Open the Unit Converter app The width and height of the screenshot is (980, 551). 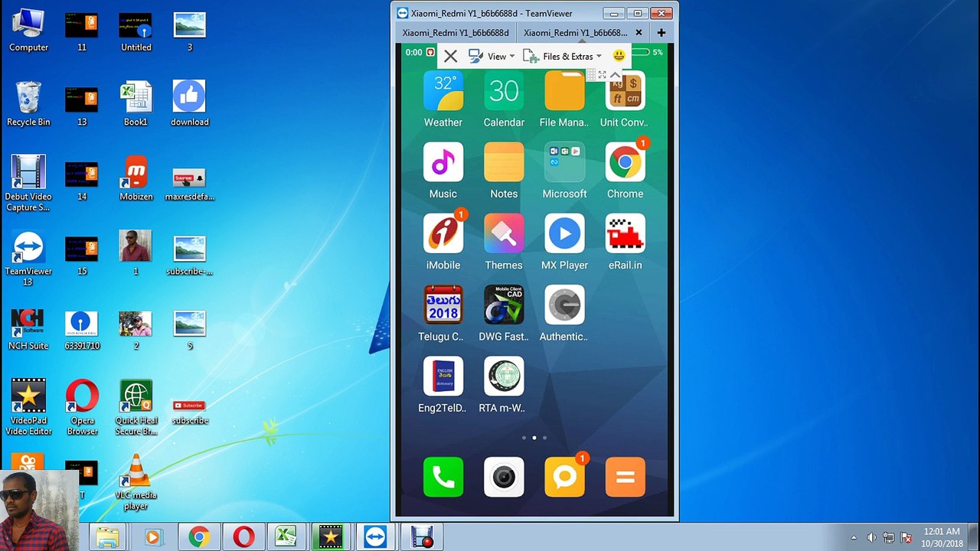pyautogui.click(x=625, y=92)
